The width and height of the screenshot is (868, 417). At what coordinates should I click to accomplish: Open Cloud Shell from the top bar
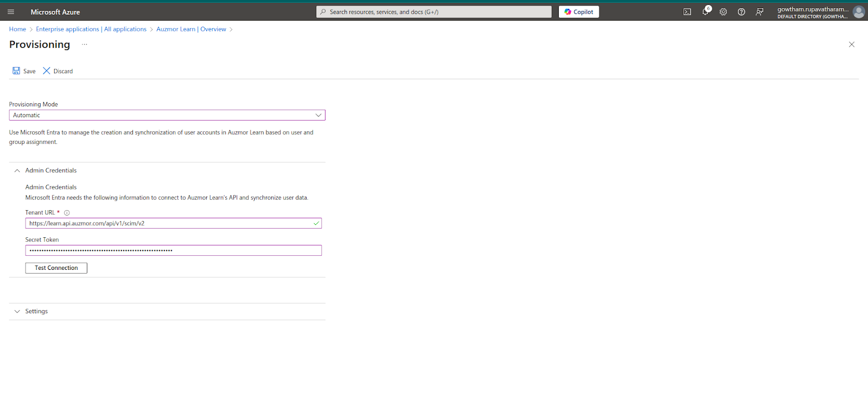point(687,12)
